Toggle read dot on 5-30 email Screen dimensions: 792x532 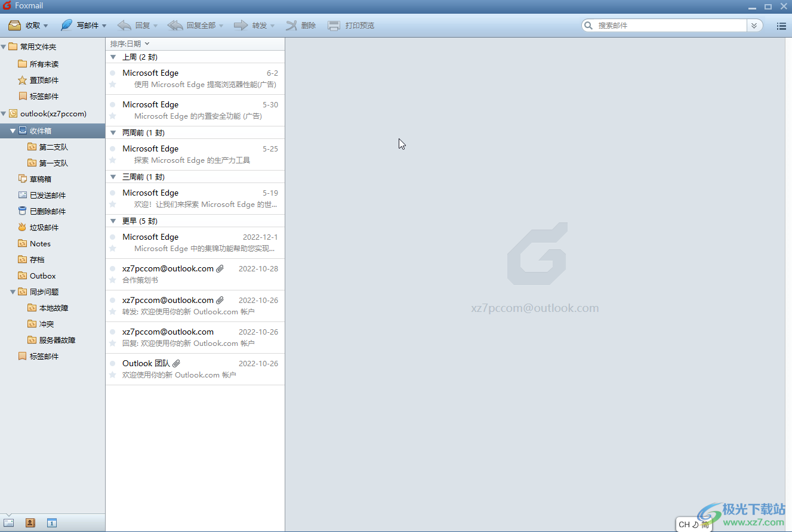click(x=112, y=104)
